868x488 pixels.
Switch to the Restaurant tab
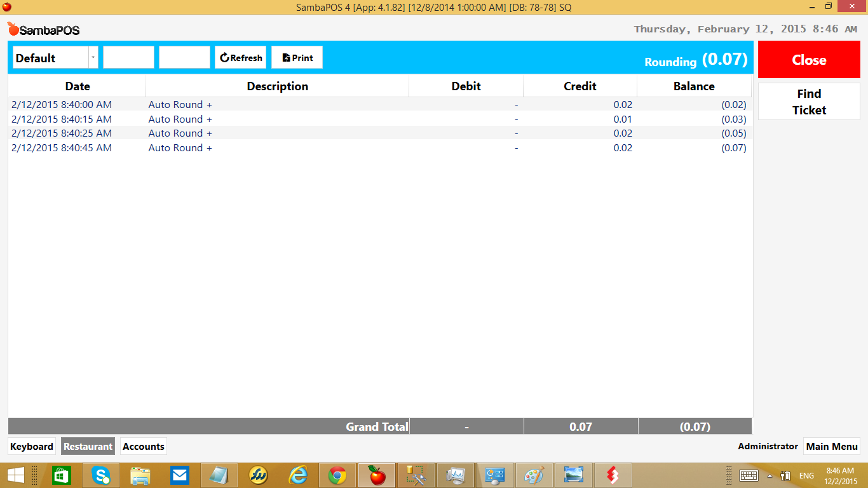click(88, 447)
